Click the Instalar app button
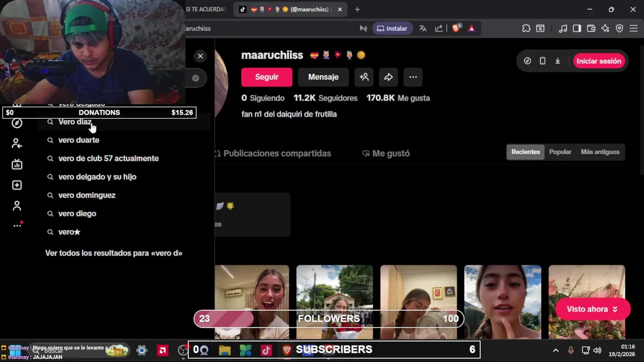 point(392,28)
